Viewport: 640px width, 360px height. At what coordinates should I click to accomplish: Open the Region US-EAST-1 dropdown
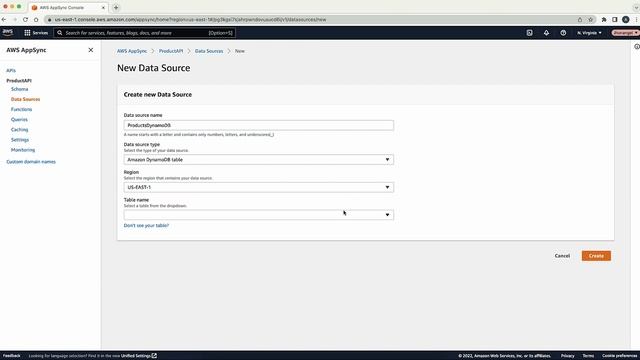[x=259, y=187]
